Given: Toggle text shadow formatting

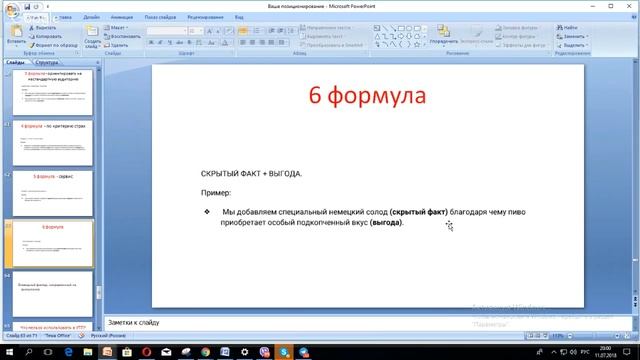Looking at the screenshot, I should (x=189, y=42).
